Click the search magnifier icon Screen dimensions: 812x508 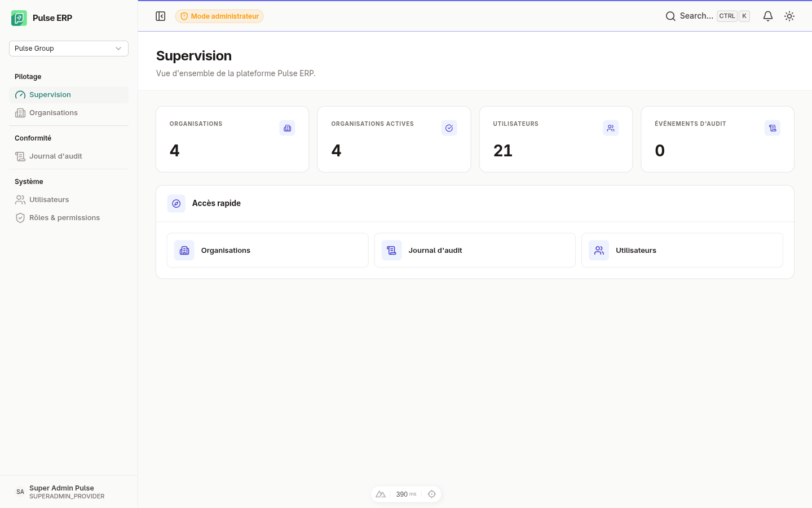coord(670,16)
